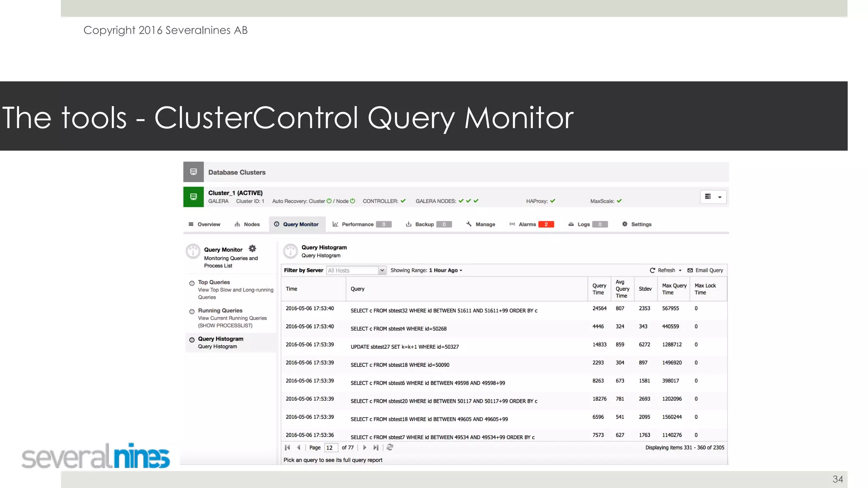Viewport: 868px width, 488px height.
Task: Select the UPDATE sbtest27 query row
Action: (x=504, y=346)
